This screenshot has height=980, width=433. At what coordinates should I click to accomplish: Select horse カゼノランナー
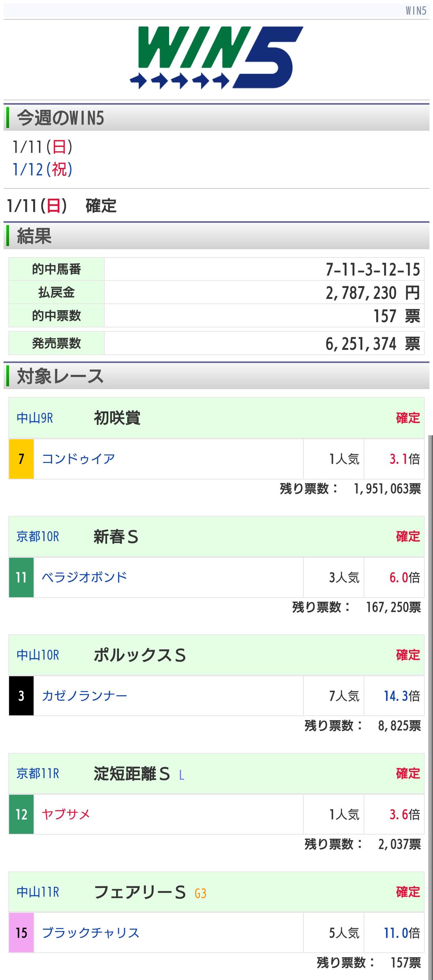click(85, 696)
